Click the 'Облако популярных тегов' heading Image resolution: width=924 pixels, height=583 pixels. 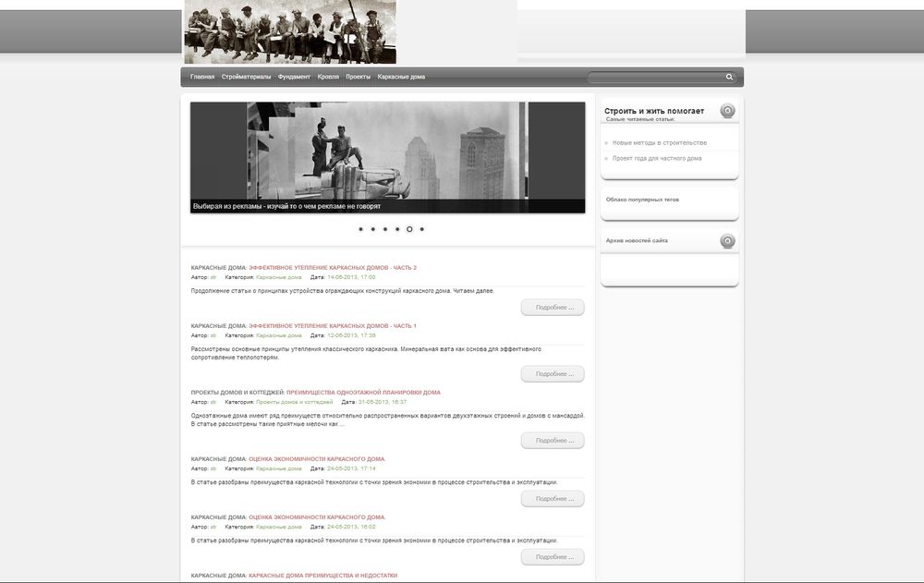[642, 200]
